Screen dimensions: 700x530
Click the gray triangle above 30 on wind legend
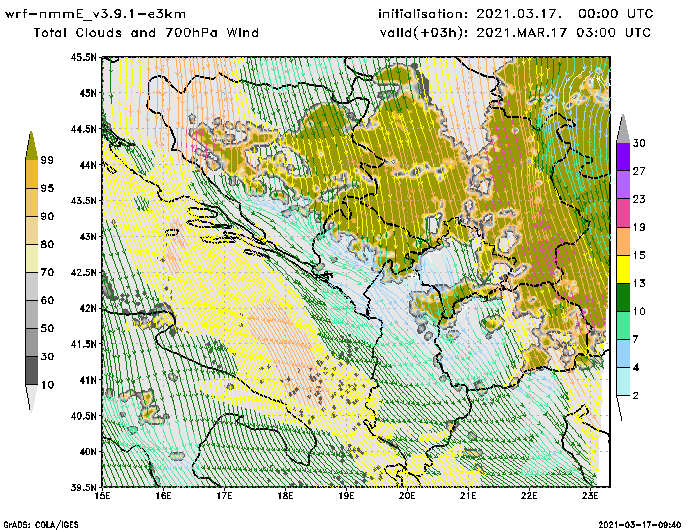coord(623,129)
